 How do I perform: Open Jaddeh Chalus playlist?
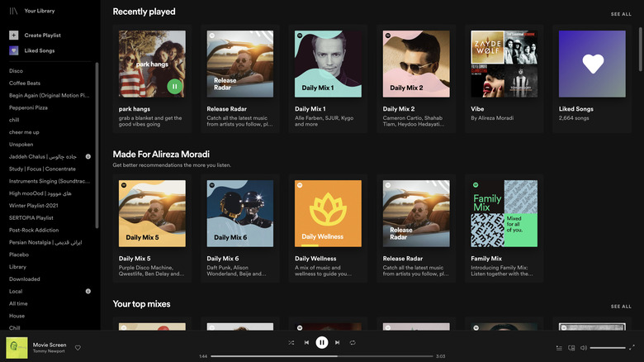pos(43,157)
